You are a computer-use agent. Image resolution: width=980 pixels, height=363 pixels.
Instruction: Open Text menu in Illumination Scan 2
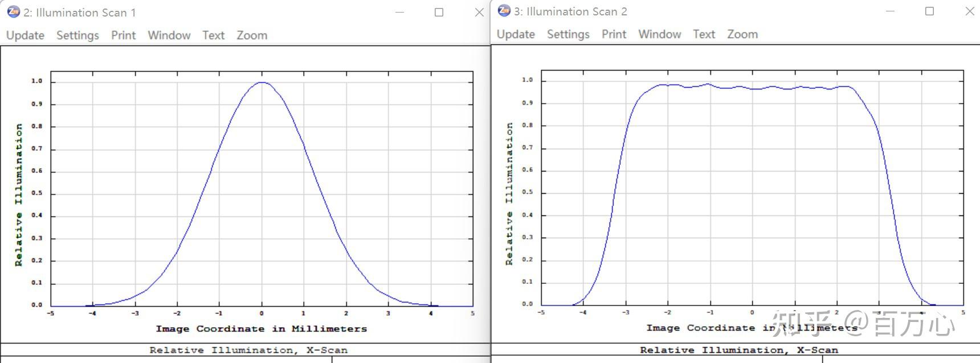click(x=704, y=34)
